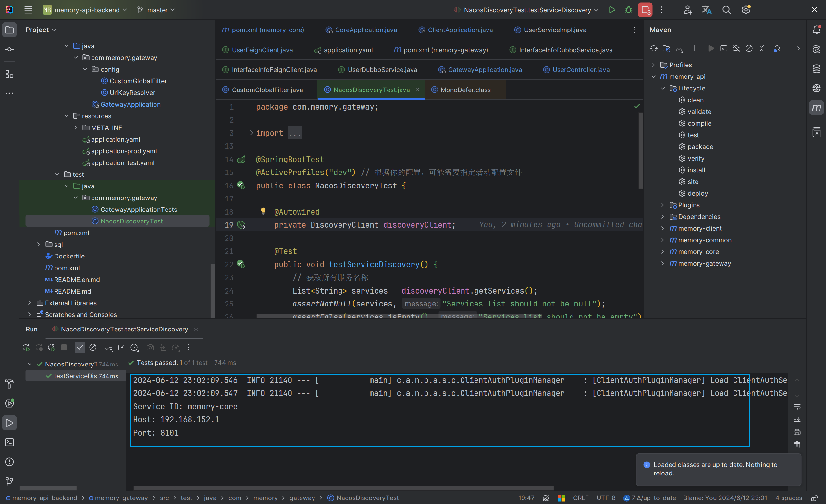Collapse Maven Lifecycle node
826x504 pixels.
tap(663, 88)
